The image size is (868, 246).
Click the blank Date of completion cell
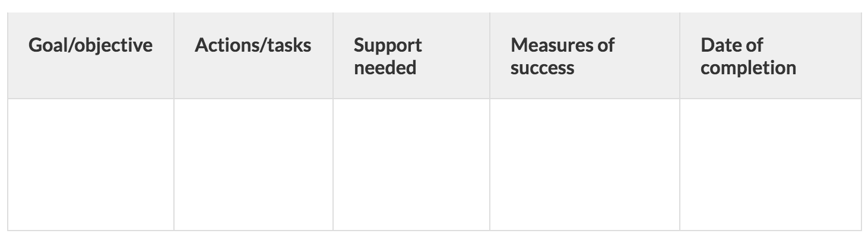(770, 164)
